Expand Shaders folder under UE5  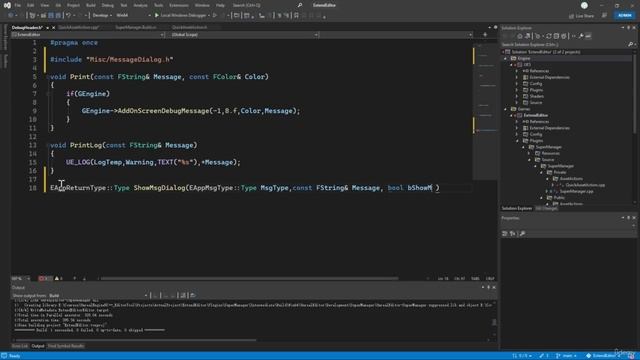point(517,96)
